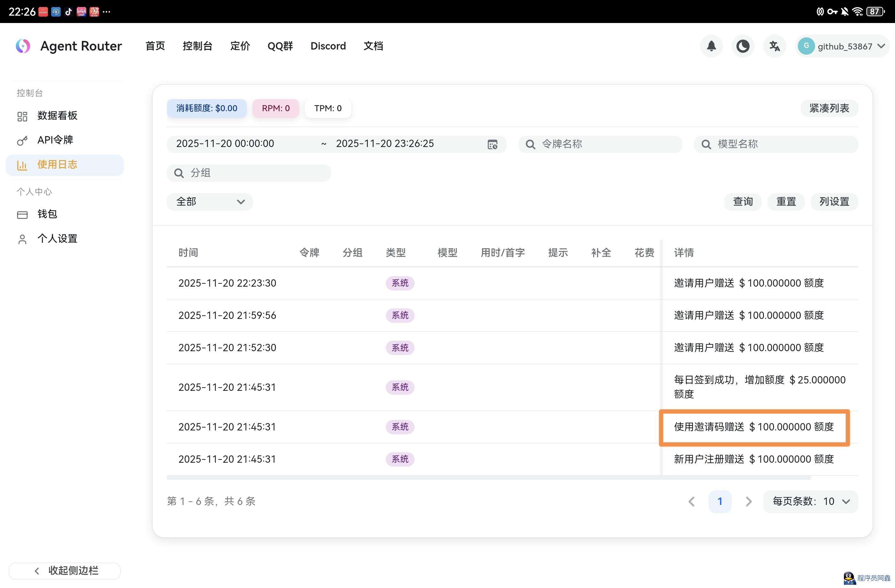The image size is (895, 588).
Task: Open the 每页条数 page size dropdown
Action: [x=810, y=501]
